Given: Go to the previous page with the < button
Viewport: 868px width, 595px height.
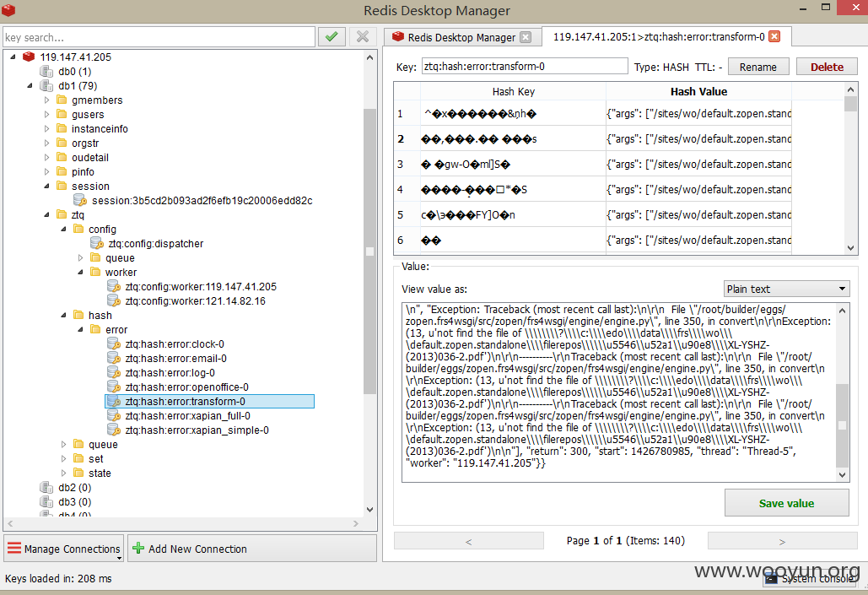Looking at the screenshot, I should tap(469, 541).
